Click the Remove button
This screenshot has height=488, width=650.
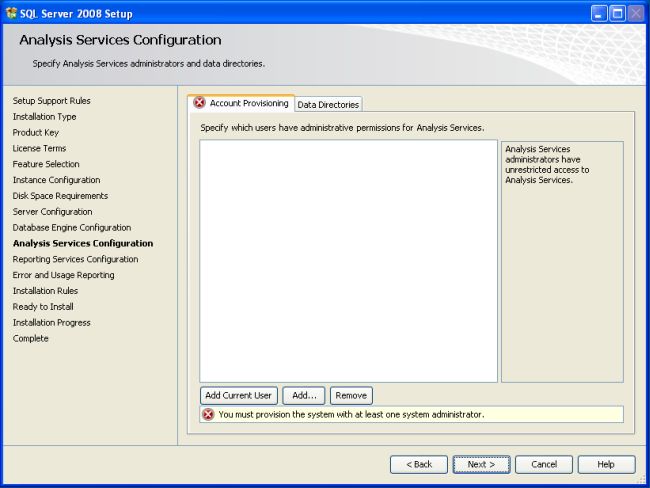[x=351, y=396]
